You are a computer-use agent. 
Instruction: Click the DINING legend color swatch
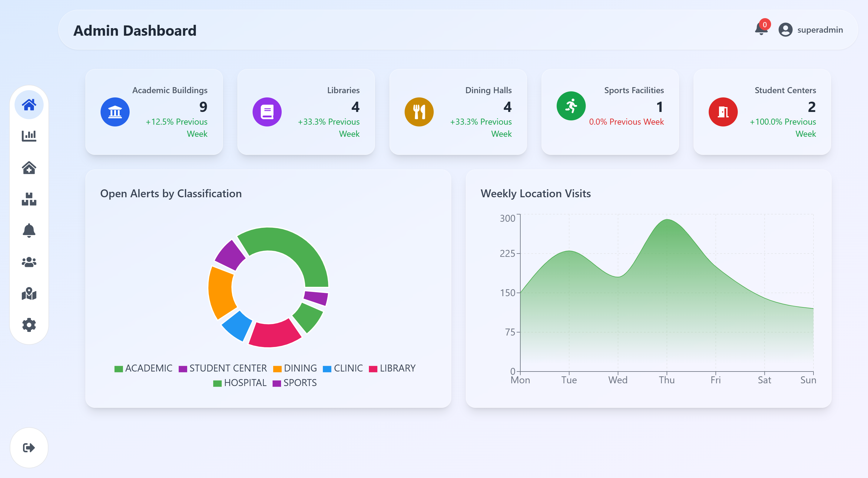point(277,369)
